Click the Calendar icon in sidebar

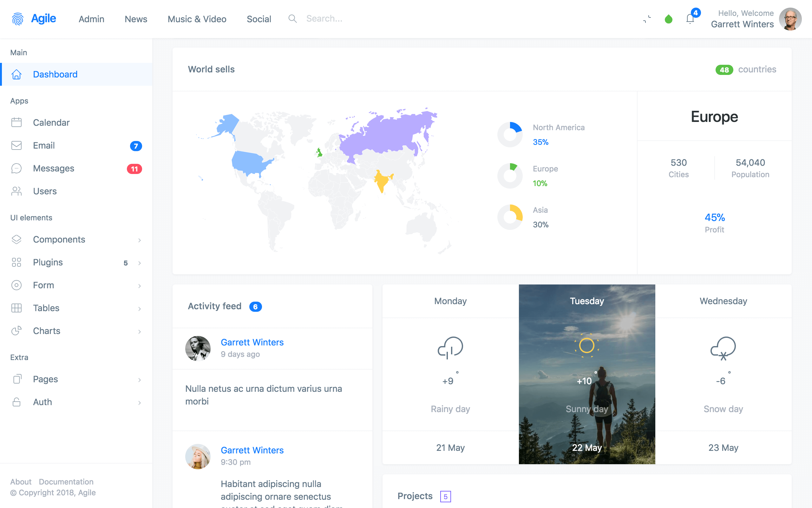point(16,122)
